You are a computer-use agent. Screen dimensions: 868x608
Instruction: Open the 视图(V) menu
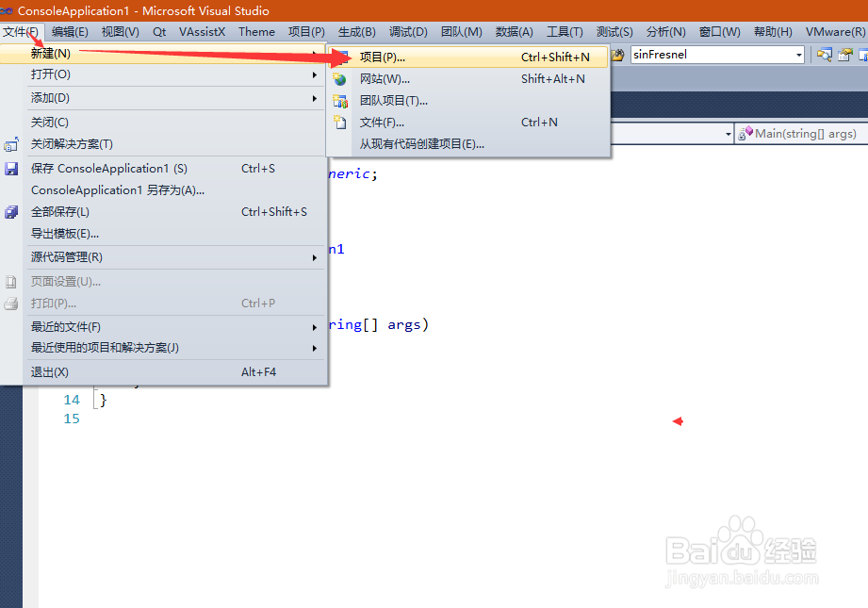pos(120,31)
